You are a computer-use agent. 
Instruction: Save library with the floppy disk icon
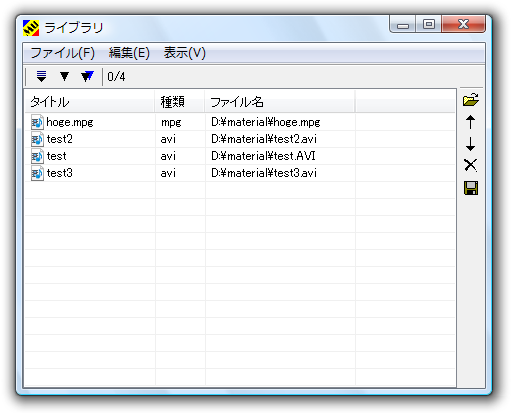coord(471,188)
